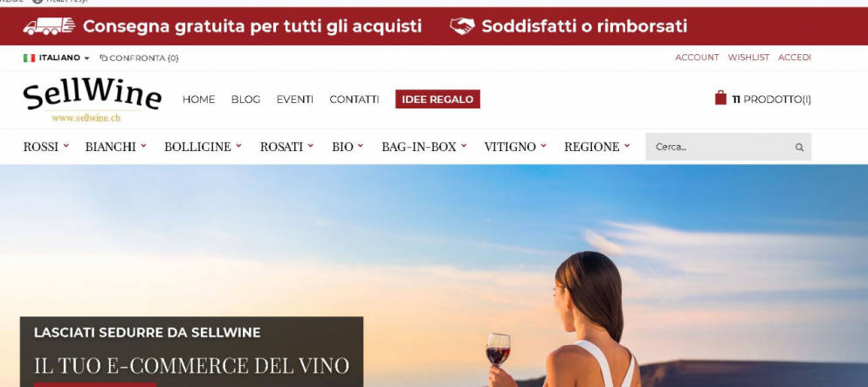
Task: Click the handshake icon in red banner
Action: click(462, 26)
